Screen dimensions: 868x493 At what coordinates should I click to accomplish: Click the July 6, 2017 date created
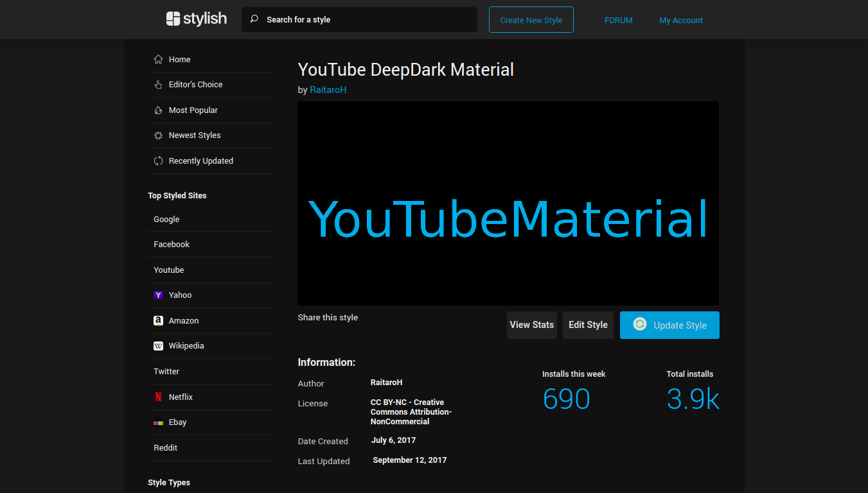tap(394, 440)
